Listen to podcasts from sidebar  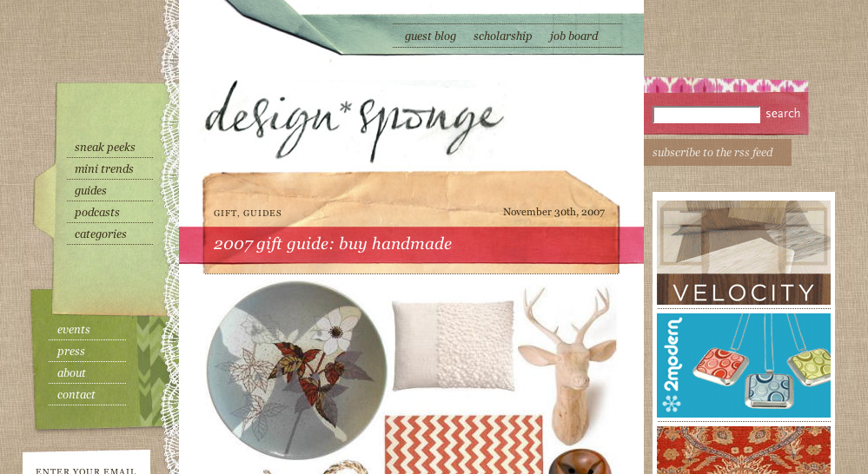pyautogui.click(x=96, y=213)
